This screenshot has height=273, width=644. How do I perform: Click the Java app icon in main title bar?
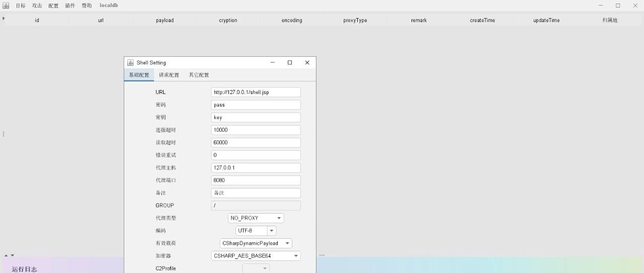pyautogui.click(x=6, y=6)
